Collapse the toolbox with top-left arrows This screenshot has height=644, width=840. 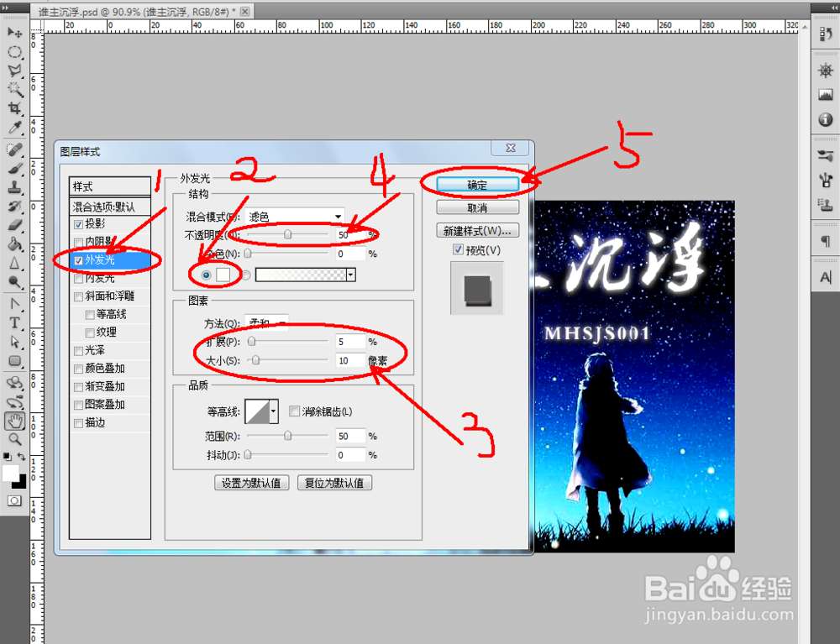coord(6,8)
